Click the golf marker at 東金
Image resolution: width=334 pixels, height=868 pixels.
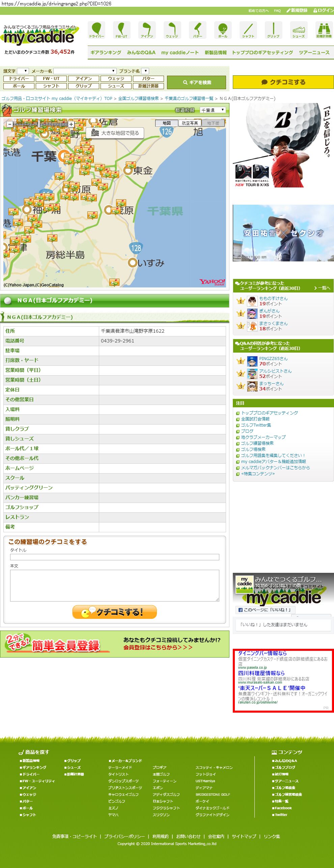point(131,165)
